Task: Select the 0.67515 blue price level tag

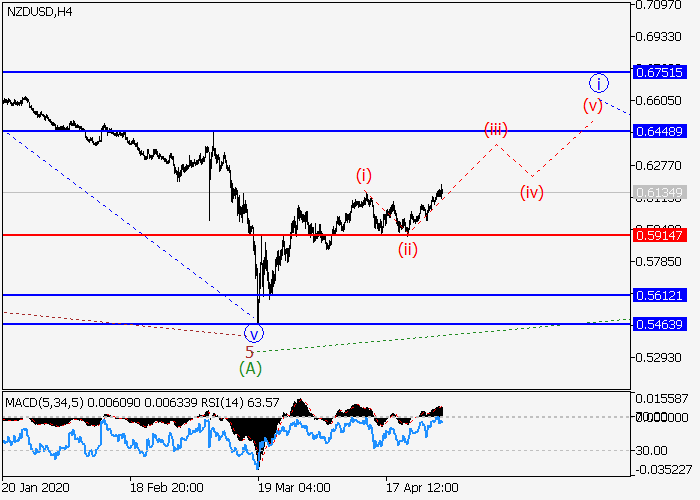Action: (x=659, y=72)
